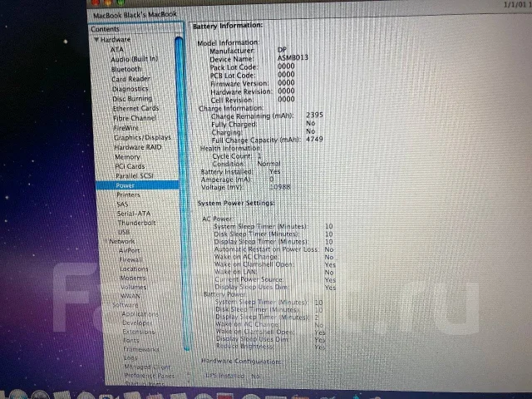Select Extensions under Software

[139, 332]
